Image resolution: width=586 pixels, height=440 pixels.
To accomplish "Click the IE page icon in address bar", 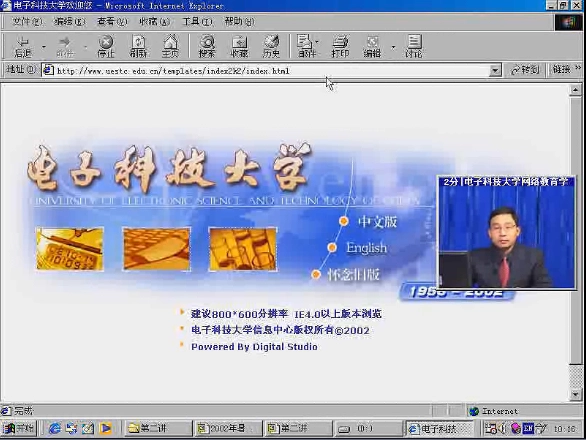I will [48, 70].
